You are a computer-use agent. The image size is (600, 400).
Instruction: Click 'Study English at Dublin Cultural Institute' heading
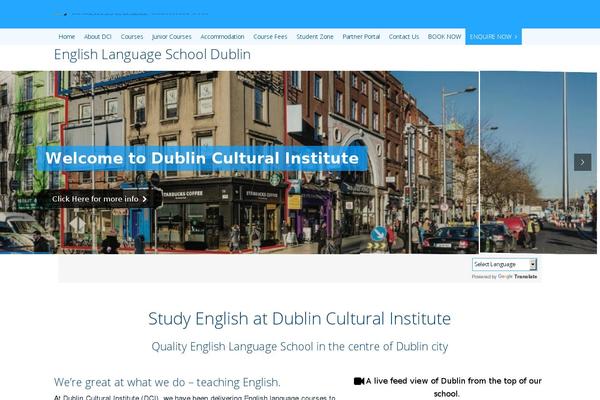pyautogui.click(x=300, y=319)
